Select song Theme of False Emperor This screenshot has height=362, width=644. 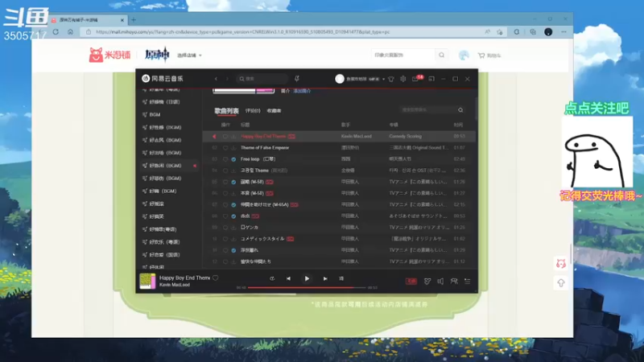[265, 148]
